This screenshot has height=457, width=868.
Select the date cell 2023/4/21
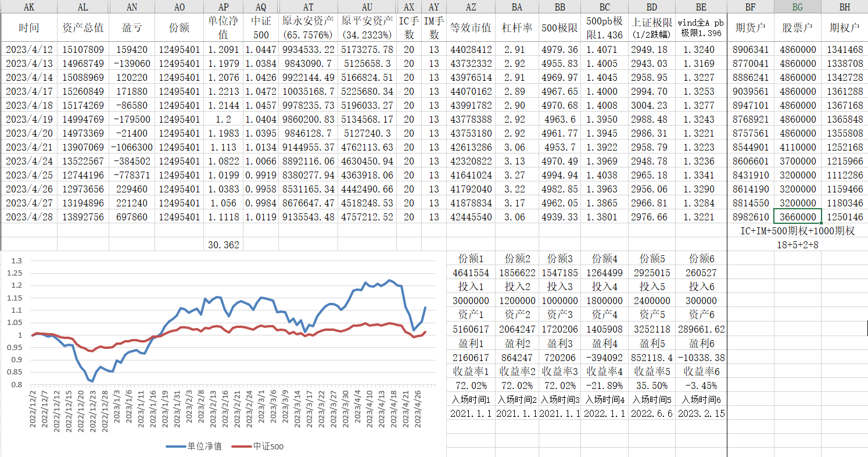click(x=29, y=147)
